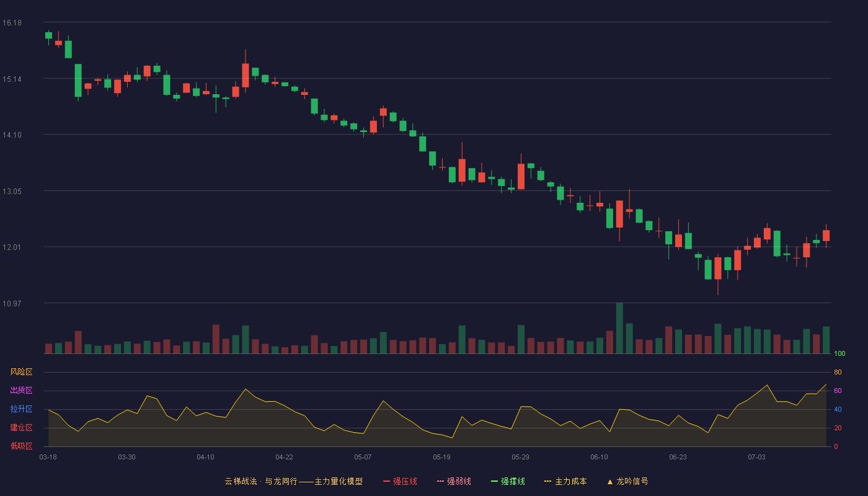Click the 拉升区 zone label
The width and height of the screenshot is (868, 496).
click(x=21, y=409)
